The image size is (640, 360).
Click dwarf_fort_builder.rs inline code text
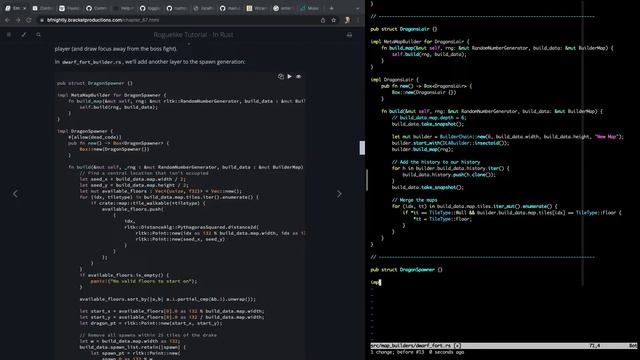[92, 62]
